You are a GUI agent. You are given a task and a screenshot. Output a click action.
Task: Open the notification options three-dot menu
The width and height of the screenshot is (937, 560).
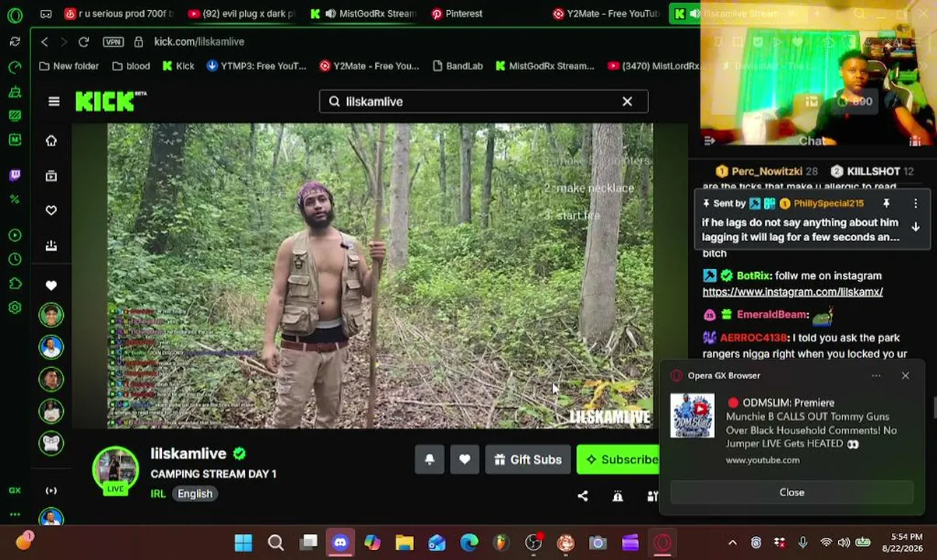(x=876, y=376)
